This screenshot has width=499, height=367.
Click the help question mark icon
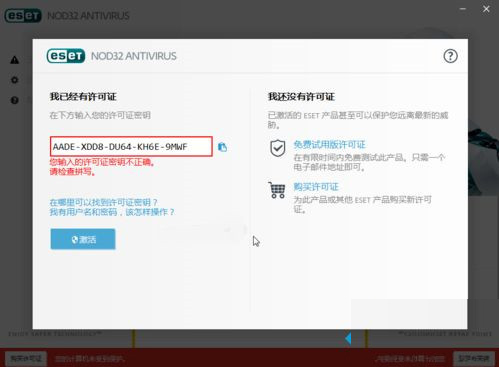[450, 56]
